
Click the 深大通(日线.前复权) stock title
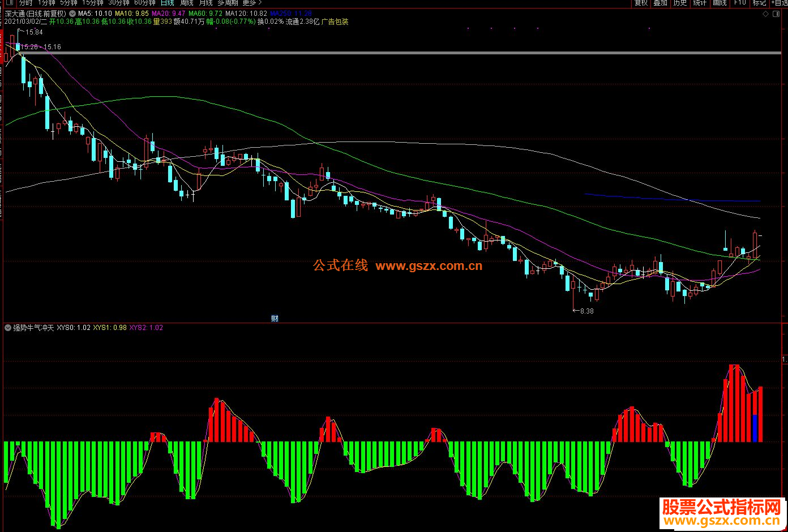pos(36,13)
